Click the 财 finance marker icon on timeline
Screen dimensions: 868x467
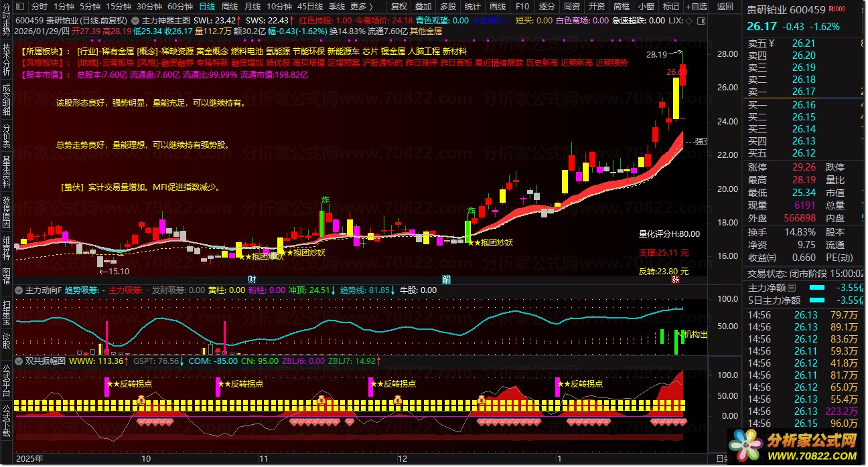tap(252, 279)
